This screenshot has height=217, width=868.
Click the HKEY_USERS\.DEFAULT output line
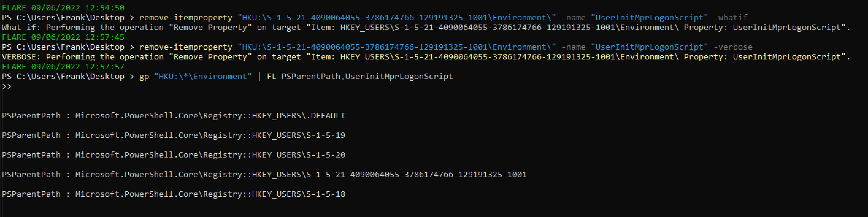173,116
